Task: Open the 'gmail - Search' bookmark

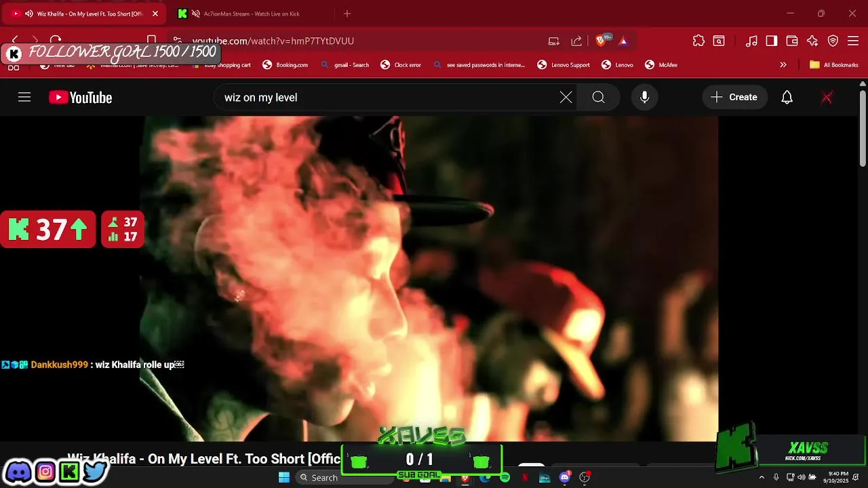Action: 345,65
